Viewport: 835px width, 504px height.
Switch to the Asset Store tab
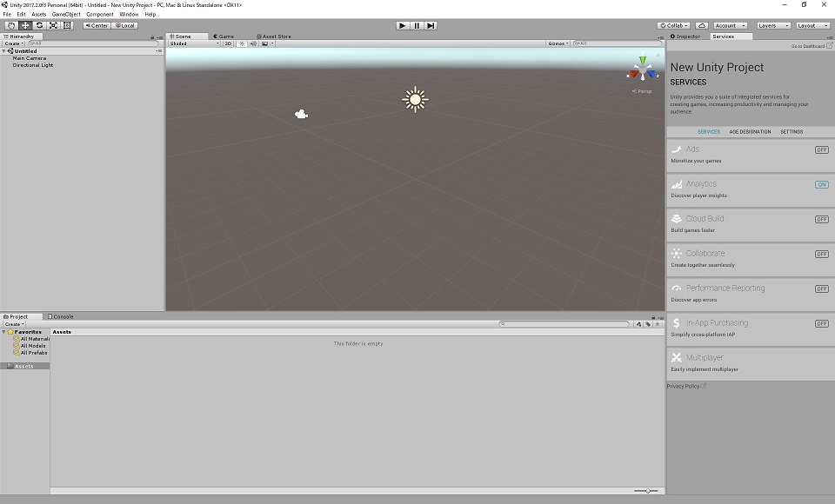point(274,36)
